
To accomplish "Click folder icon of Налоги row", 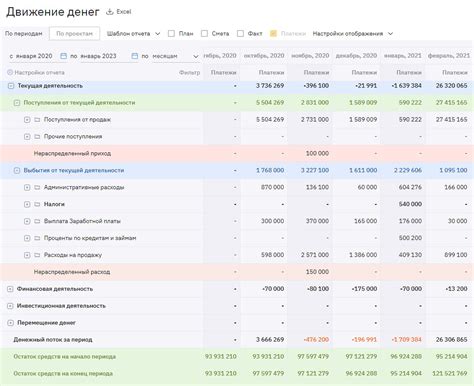I will pyautogui.click(x=37, y=204).
